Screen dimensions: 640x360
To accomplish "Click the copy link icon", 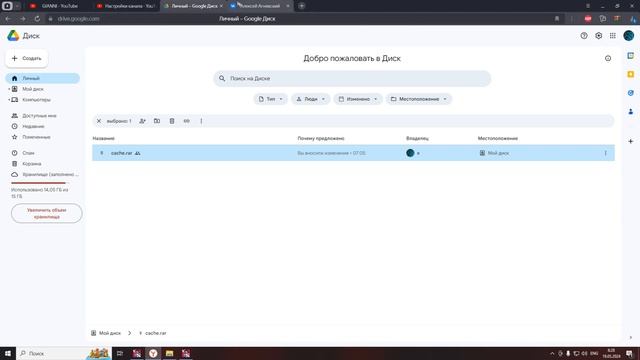I will [x=187, y=121].
